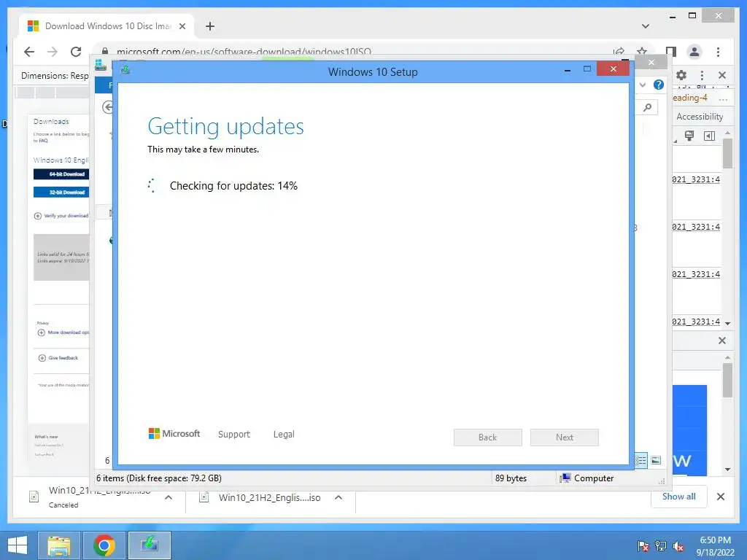The image size is (747, 560).
Task: Open Chrome three-dot menu
Action: (x=718, y=52)
